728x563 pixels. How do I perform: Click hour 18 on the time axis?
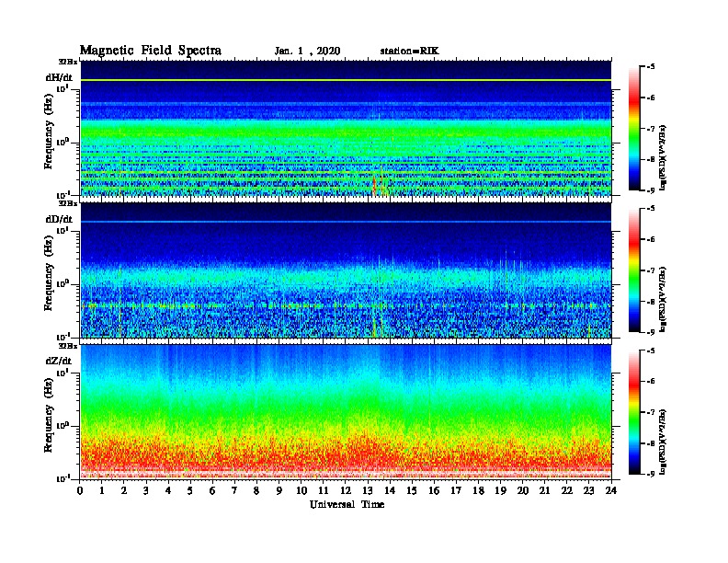pyautogui.click(x=478, y=490)
